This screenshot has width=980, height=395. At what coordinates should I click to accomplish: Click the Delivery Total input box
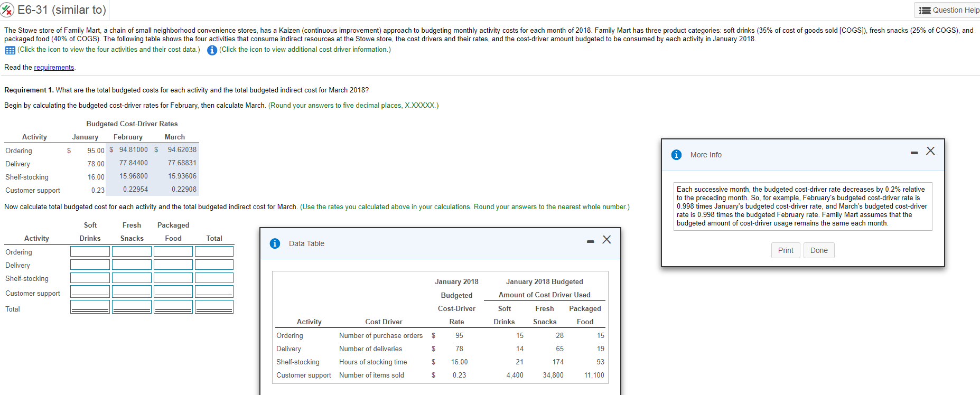click(x=214, y=265)
